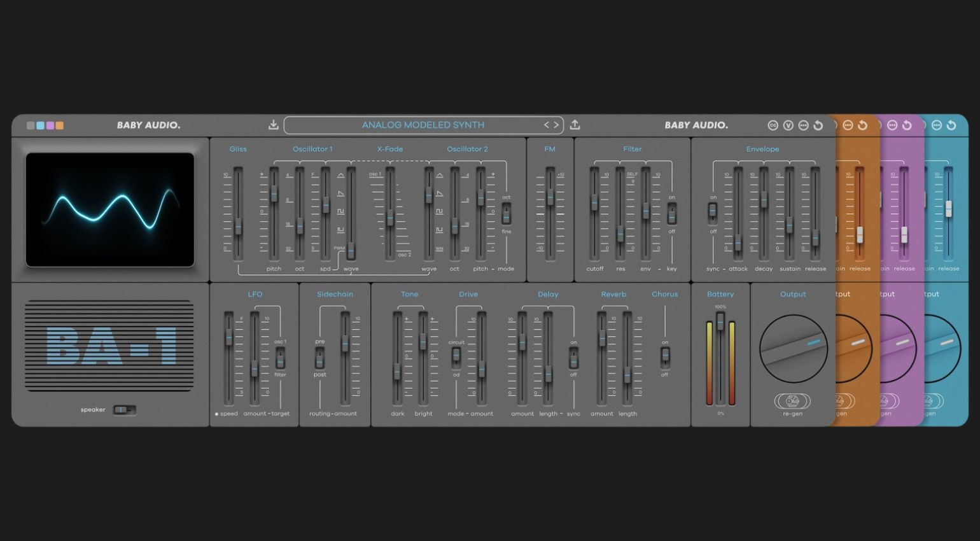Click the reset arrow icon in orange window
The height and width of the screenshot is (541, 980).
pyautogui.click(x=862, y=125)
